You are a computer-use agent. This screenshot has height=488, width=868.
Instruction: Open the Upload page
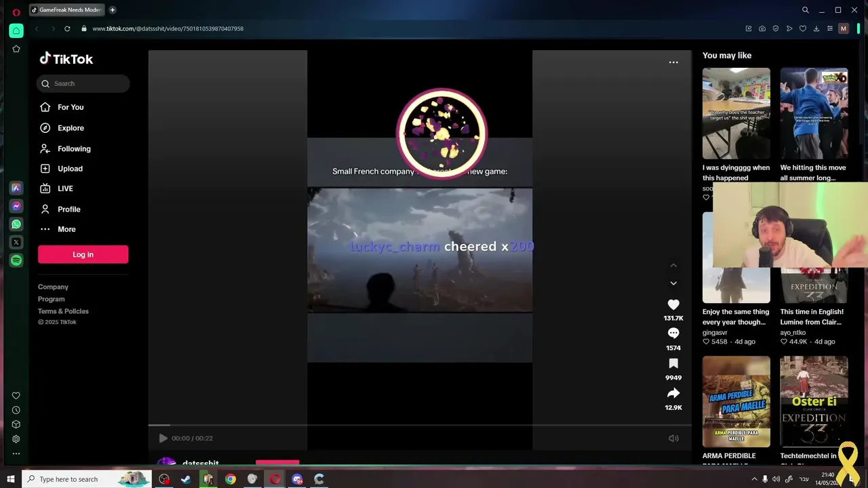[x=70, y=169]
